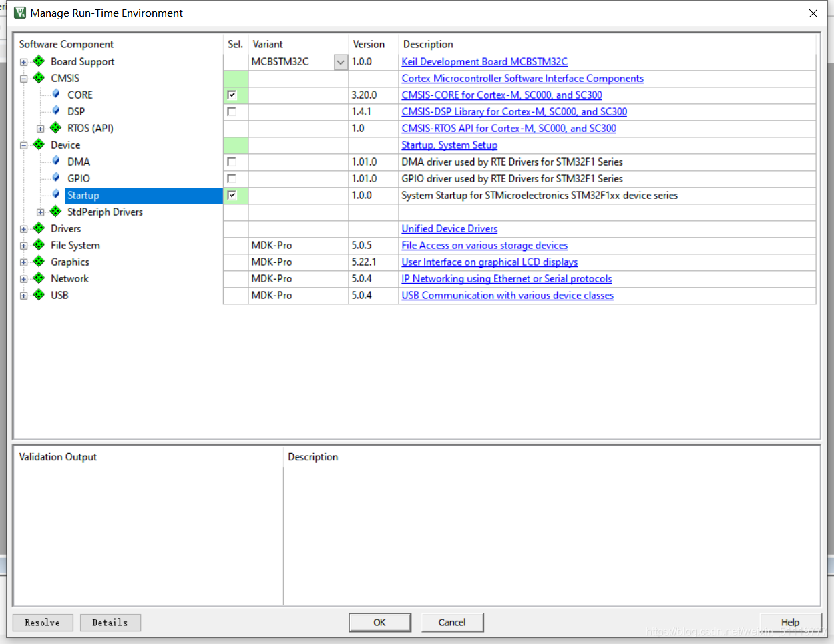Expand the StdPeriph Drivers tree node

pyautogui.click(x=41, y=212)
